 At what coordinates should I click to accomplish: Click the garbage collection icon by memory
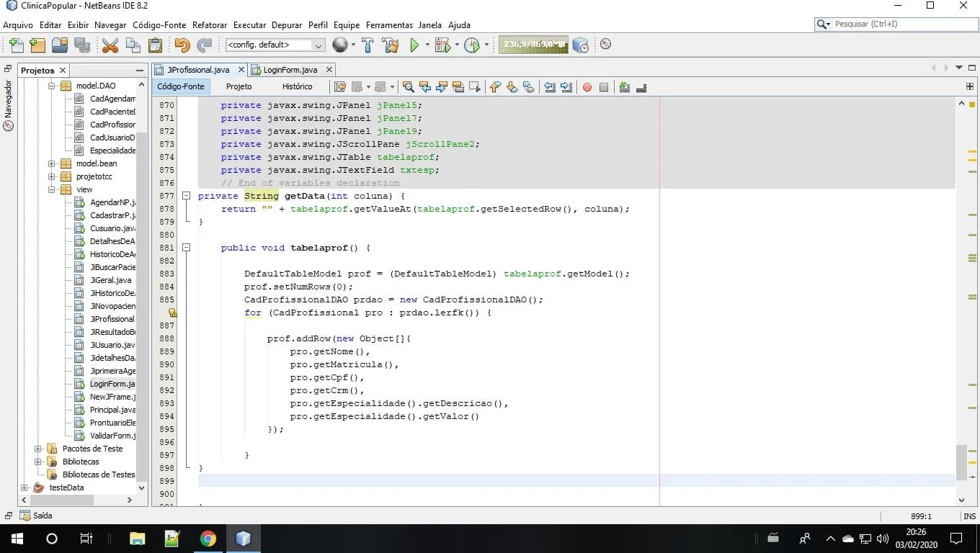580,45
